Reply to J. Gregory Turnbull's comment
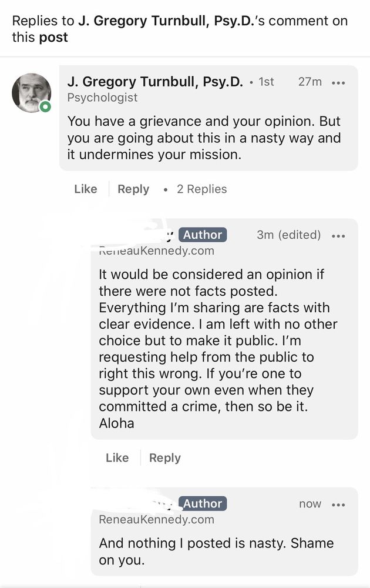Screen dimensions: 370x588 point(133,189)
